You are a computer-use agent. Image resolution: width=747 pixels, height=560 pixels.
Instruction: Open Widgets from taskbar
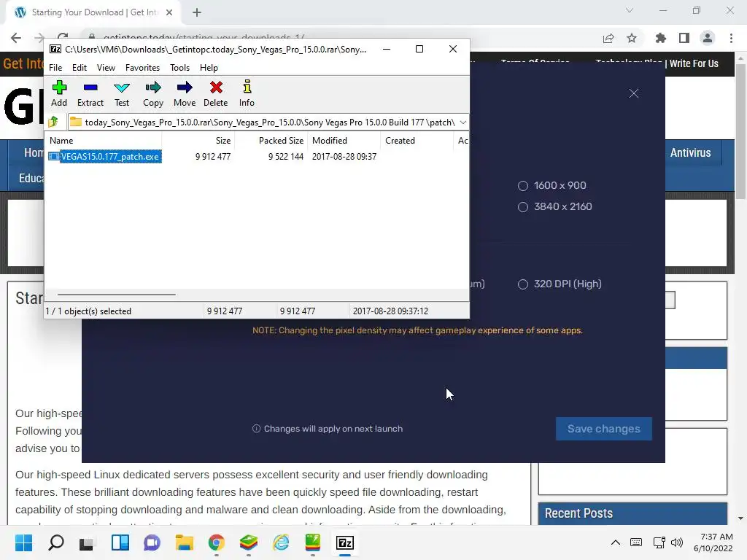coord(120,542)
